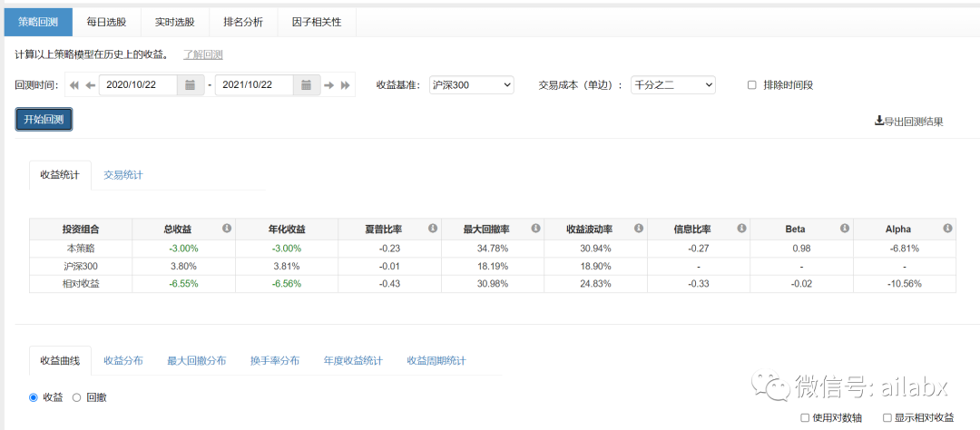
Task: Click the 18.19% max drawdown value
Action: [493, 266]
